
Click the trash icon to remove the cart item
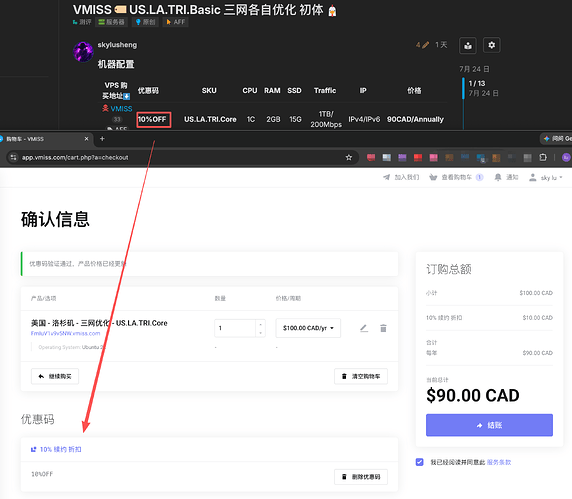tap(383, 328)
